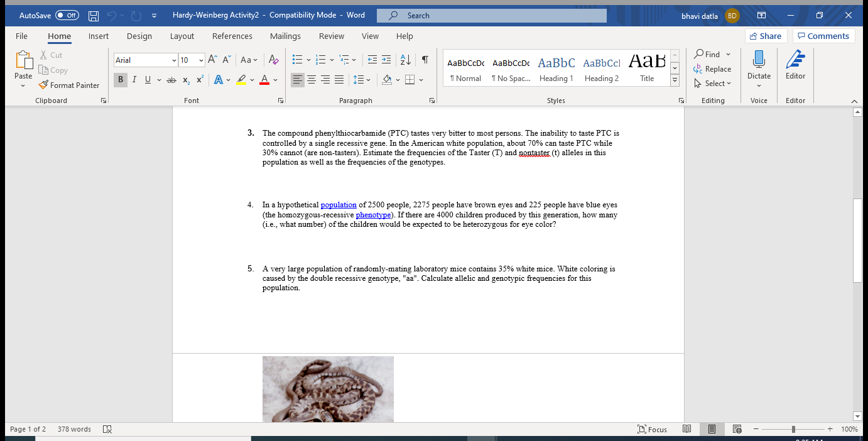Click the Save icon in title bar

coord(93,16)
